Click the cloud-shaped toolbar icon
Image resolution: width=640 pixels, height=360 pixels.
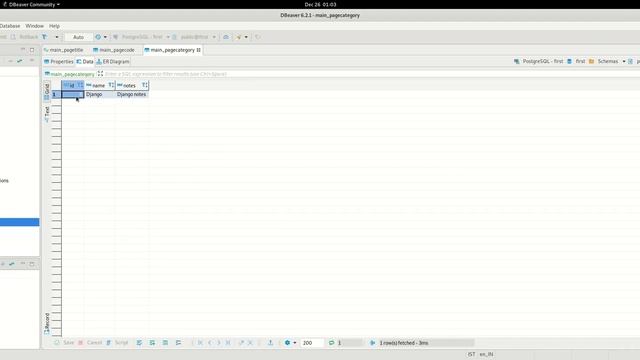point(226,37)
